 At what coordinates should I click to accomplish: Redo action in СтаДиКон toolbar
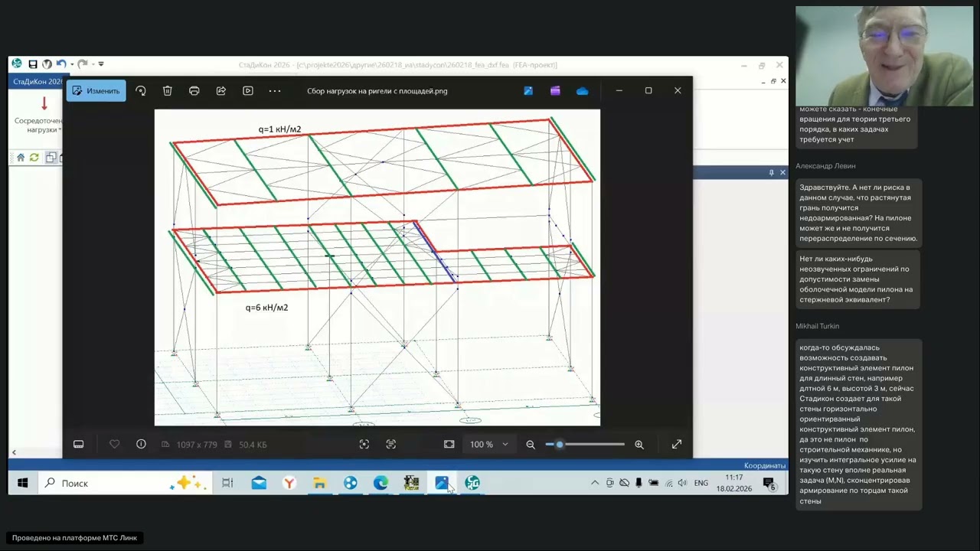(x=82, y=64)
